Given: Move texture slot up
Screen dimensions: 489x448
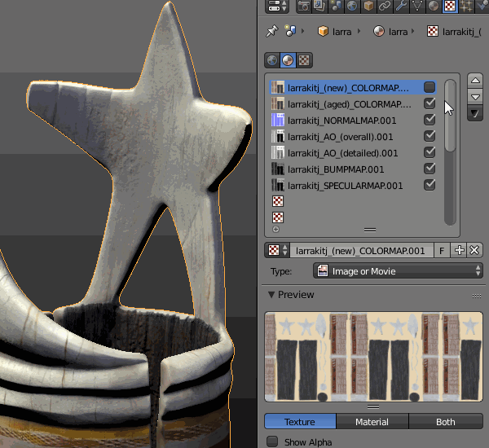Looking at the screenshot, I should 475,81.
